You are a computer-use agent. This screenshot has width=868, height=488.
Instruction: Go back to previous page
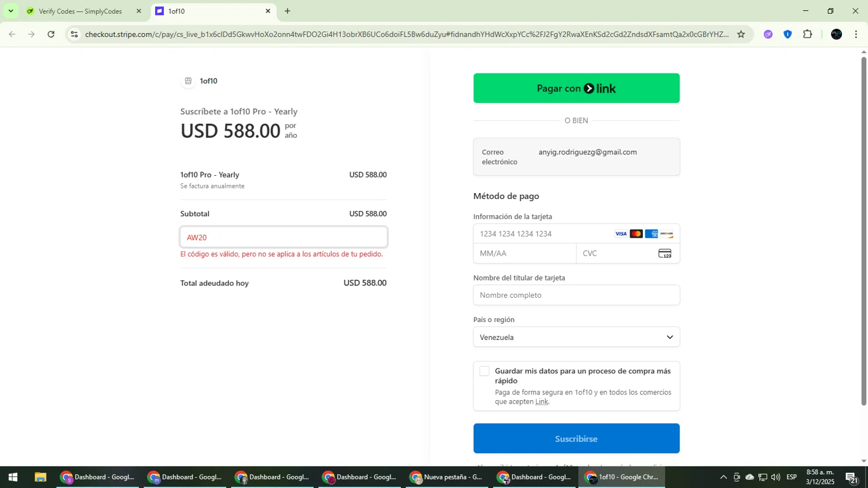pyautogui.click(x=12, y=34)
